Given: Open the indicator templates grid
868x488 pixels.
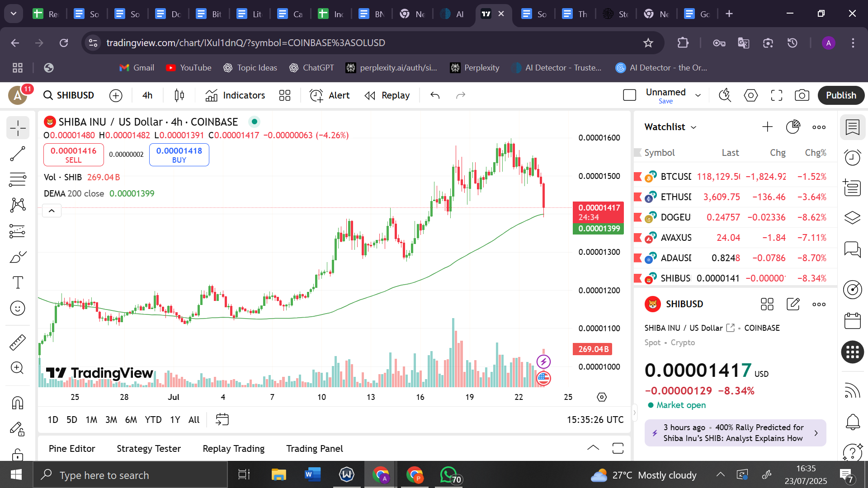Looking at the screenshot, I should coord(285,95).
